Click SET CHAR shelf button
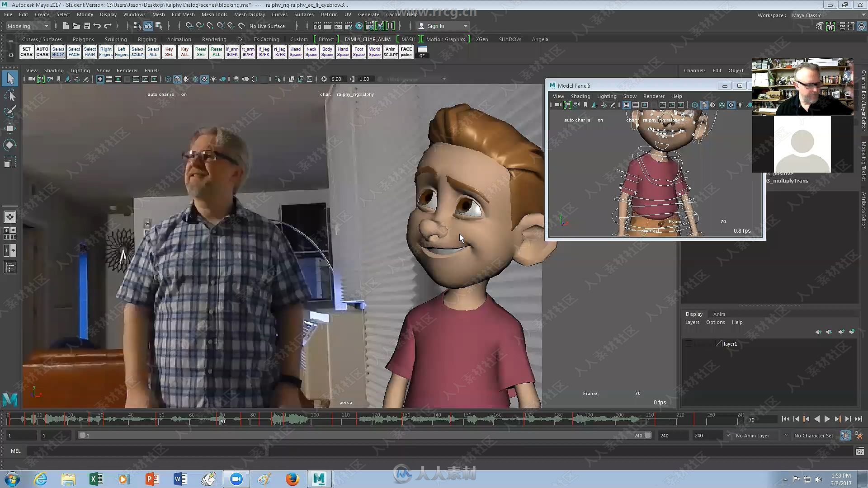Viewport: 868px width, 488px height. 26,52
